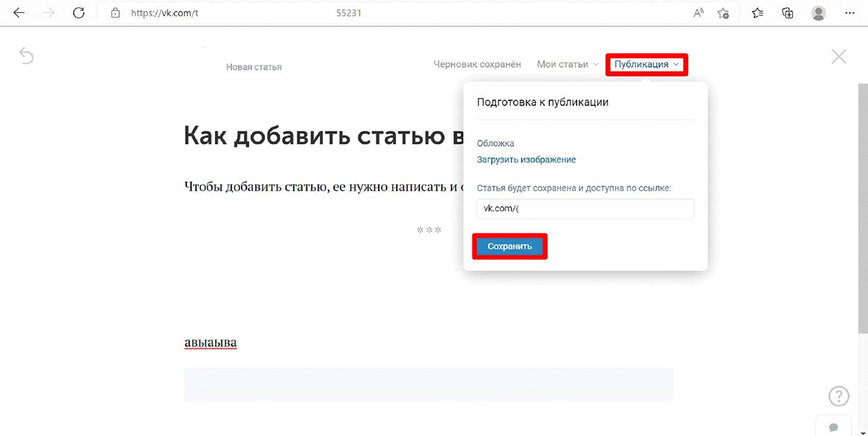Expand the Мои статьи dropdown
Image resolution: width=868 pixels, height=436 pixels.
(566, 64)
